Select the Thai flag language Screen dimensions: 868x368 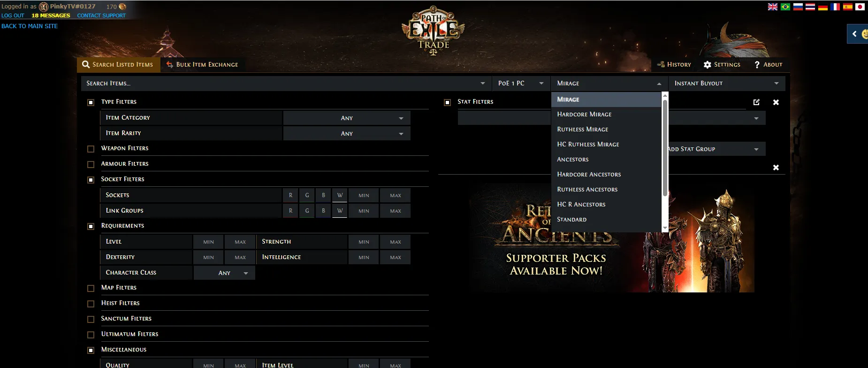(810, 7)
